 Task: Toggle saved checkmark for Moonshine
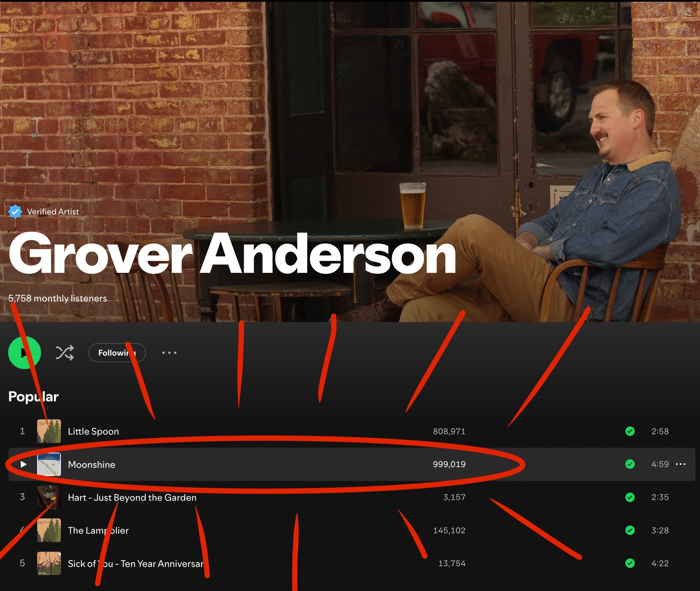click(630, 464)
